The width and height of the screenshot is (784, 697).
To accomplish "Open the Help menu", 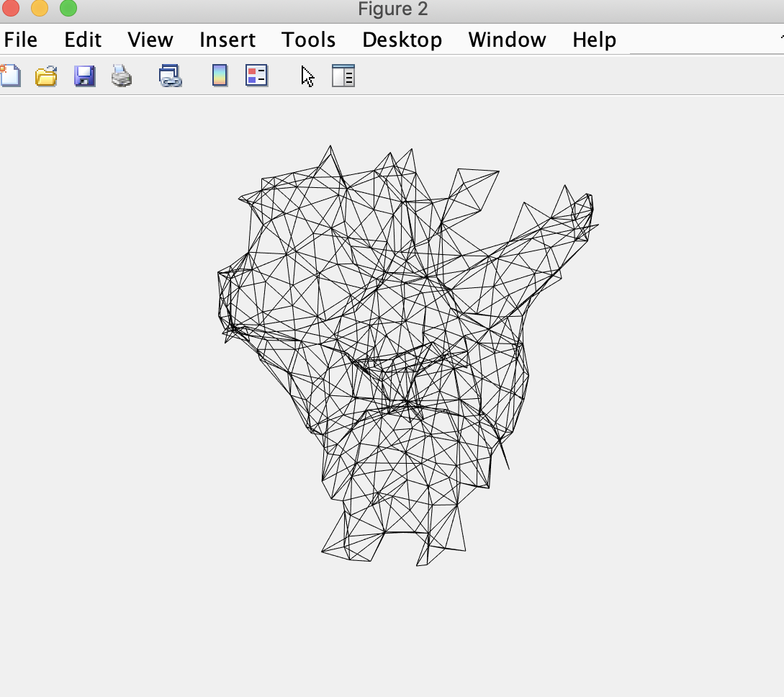I will click(x=594, y=40).
